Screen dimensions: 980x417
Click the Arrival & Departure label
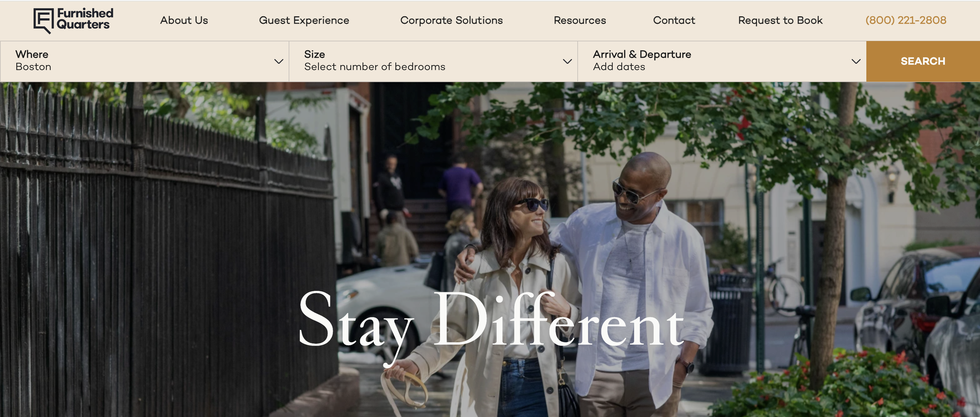click(x=642, y=54)
